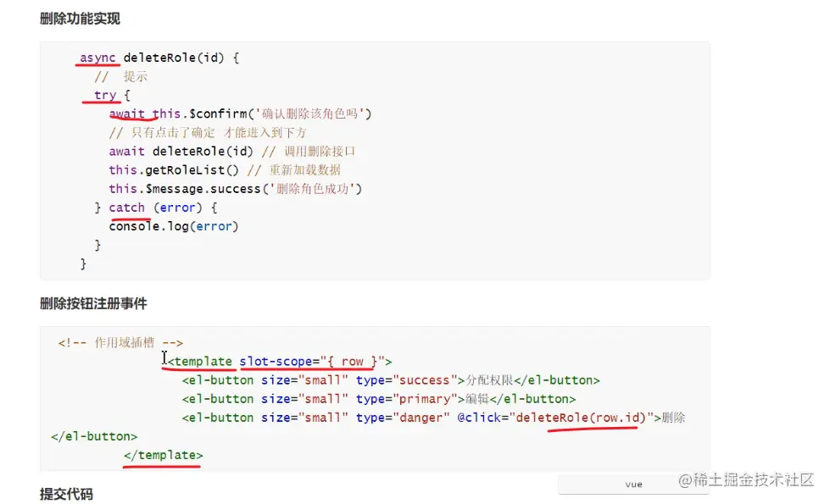Click the '<template slot-scope="{ row }">' line

coord(280,361)
